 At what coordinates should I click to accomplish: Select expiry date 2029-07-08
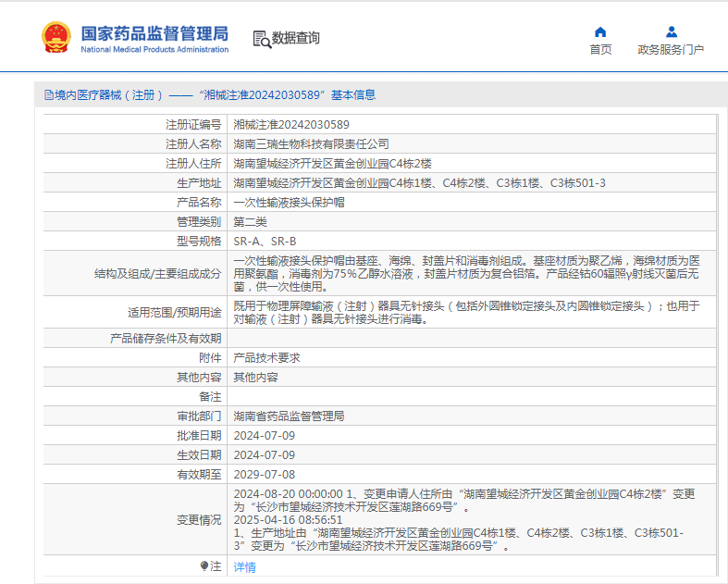click(x=265, y=475)
